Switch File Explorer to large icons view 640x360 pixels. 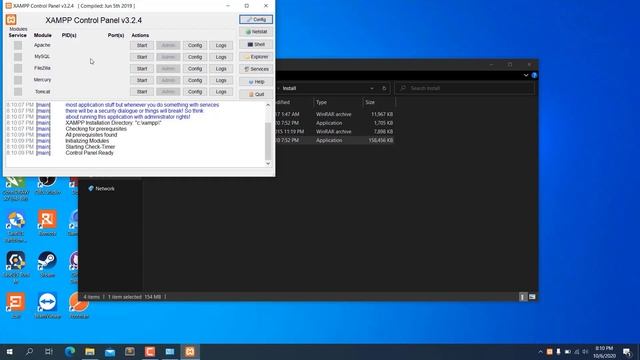[x=532, y=297]
